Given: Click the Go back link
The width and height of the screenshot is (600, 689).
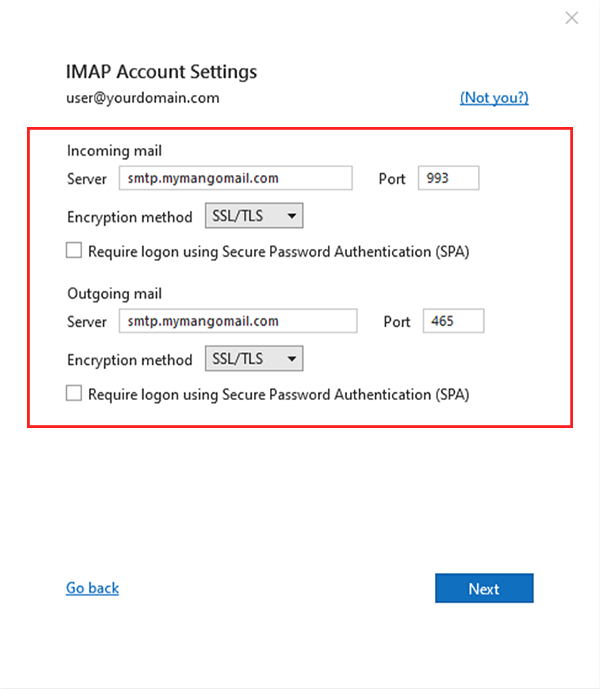Looking at the screenshot, I should [92, 588].
